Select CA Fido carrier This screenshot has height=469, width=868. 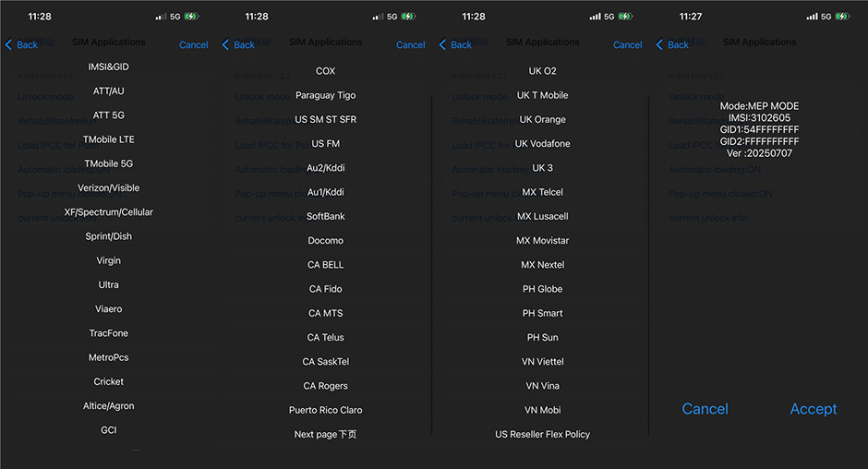[325, 289]
